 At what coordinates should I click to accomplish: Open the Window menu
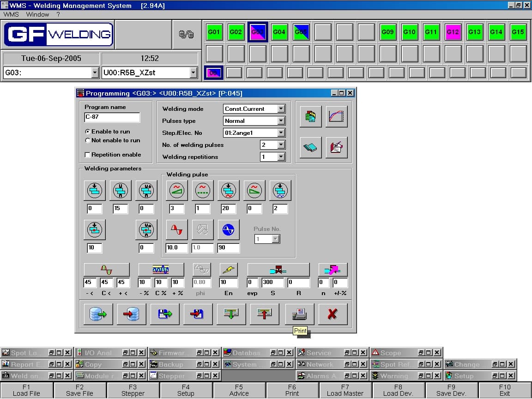[x=37, y=14]
